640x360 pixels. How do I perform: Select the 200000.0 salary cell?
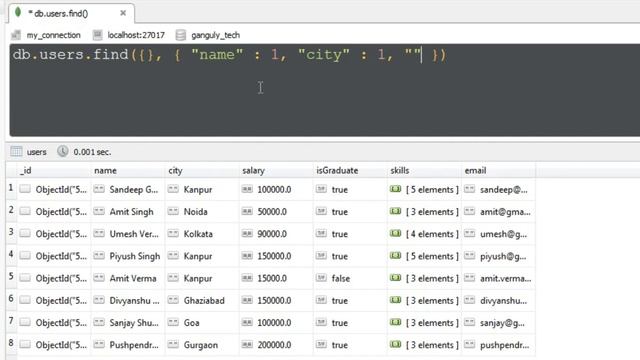point(276,345)
